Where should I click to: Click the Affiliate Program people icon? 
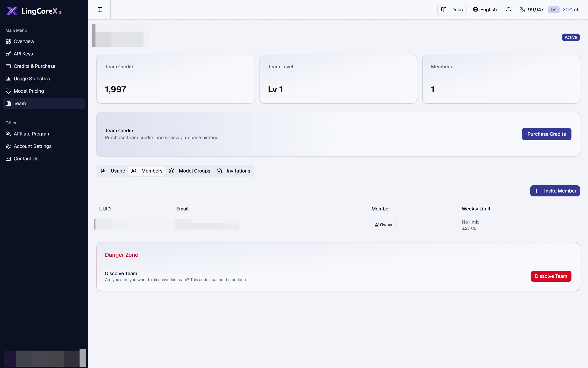8,134
